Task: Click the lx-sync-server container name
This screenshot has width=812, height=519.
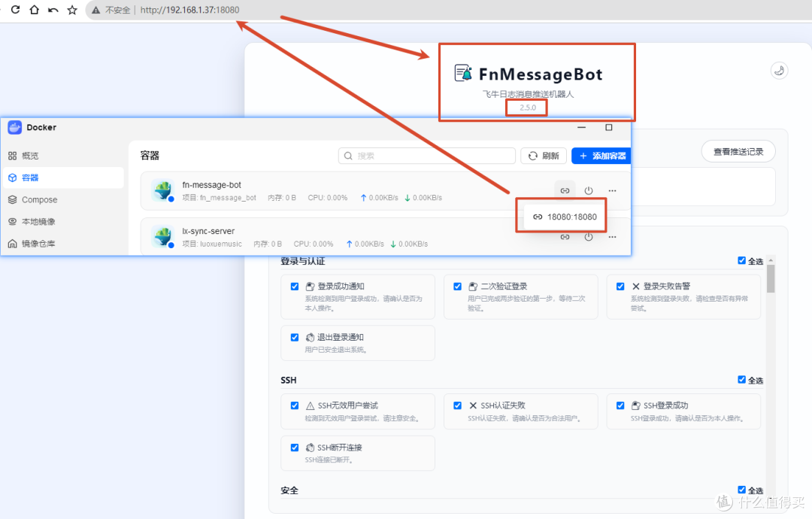Action: coord(208,231)
